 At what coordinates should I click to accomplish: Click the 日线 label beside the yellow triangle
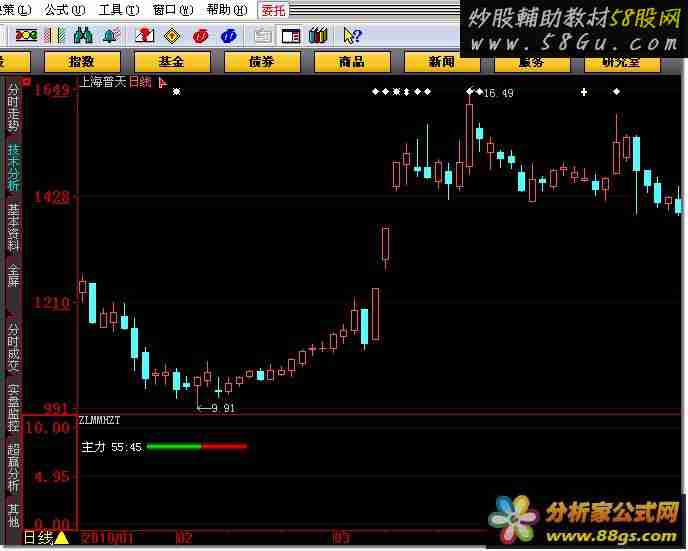(38, 538)
